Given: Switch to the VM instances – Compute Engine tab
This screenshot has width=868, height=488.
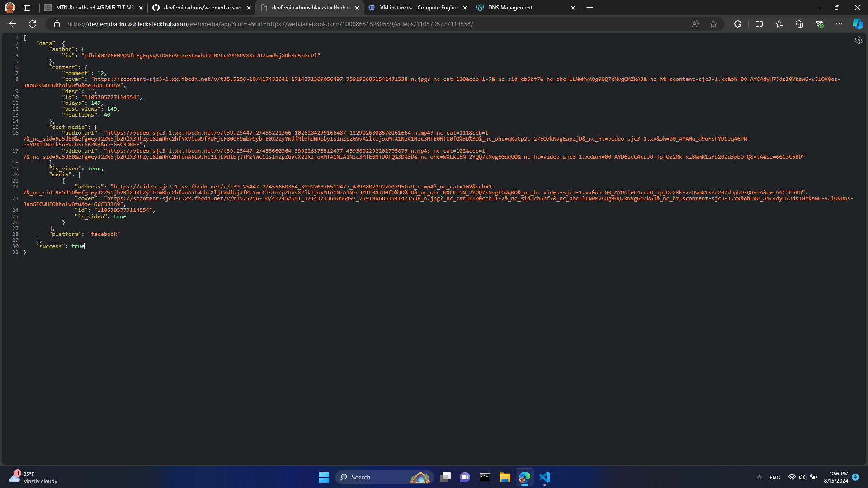Looking at the screenshot, I should pyautogui.click(x=418, y=8).
